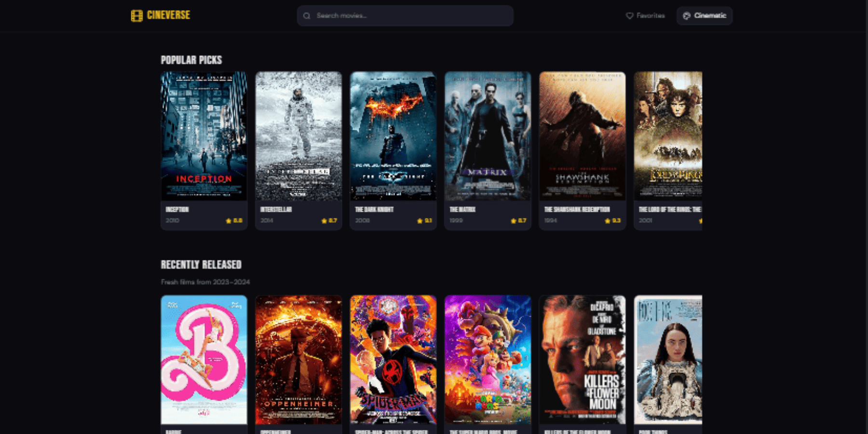Screen dimensions: 868x434
Task: Click the heart icon beside Favorites
Action: coord(629,16)
